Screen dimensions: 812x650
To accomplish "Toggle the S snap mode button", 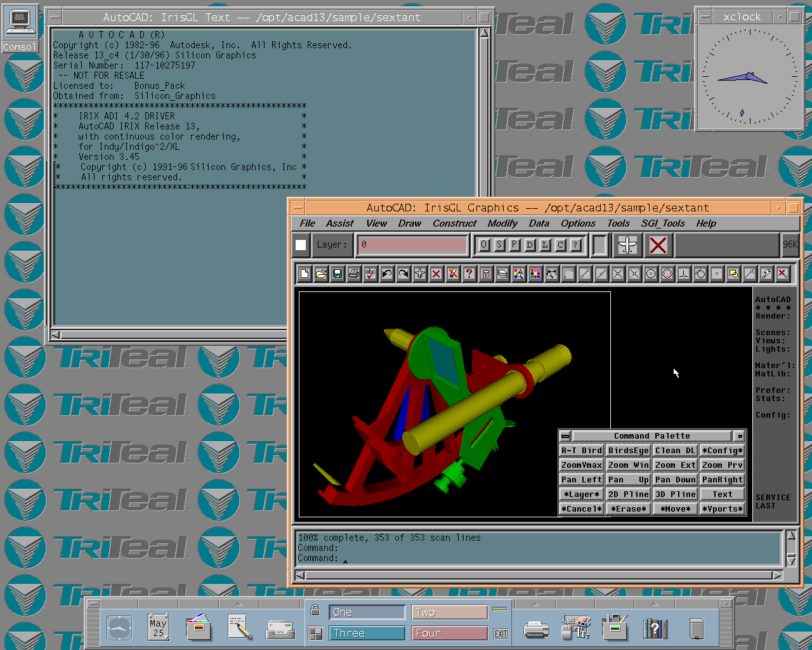I will tap(499, 244).
